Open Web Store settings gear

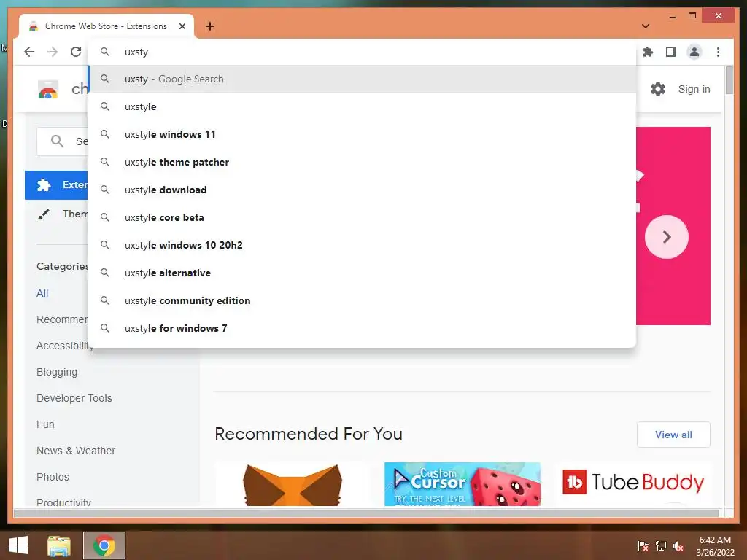[658, 88]
